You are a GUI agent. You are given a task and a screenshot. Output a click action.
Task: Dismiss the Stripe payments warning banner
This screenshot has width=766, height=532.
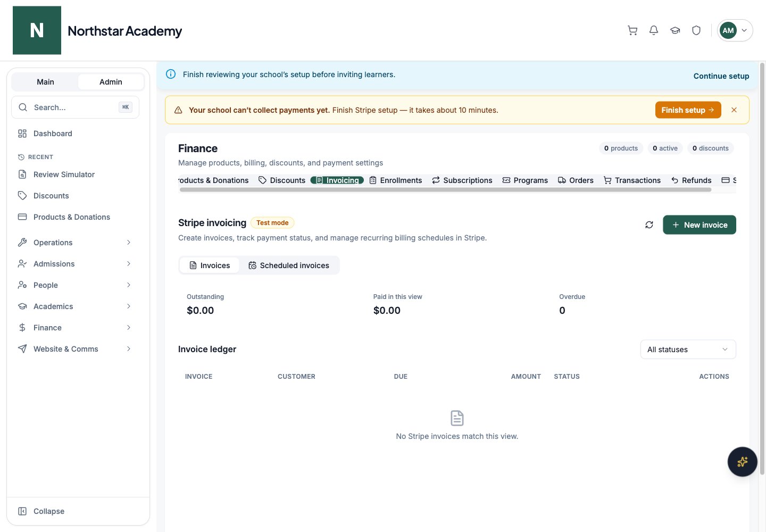(x=734, y=110)
